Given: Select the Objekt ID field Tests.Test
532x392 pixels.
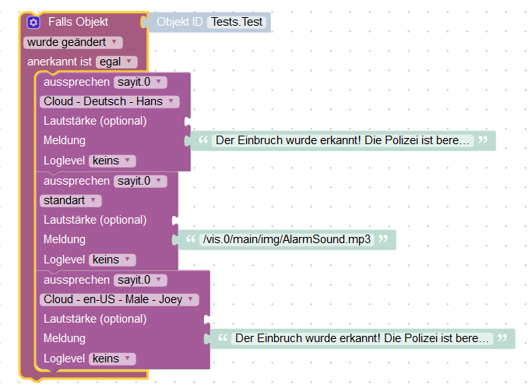Looking at the screenshot, I should tap(237, 22).
